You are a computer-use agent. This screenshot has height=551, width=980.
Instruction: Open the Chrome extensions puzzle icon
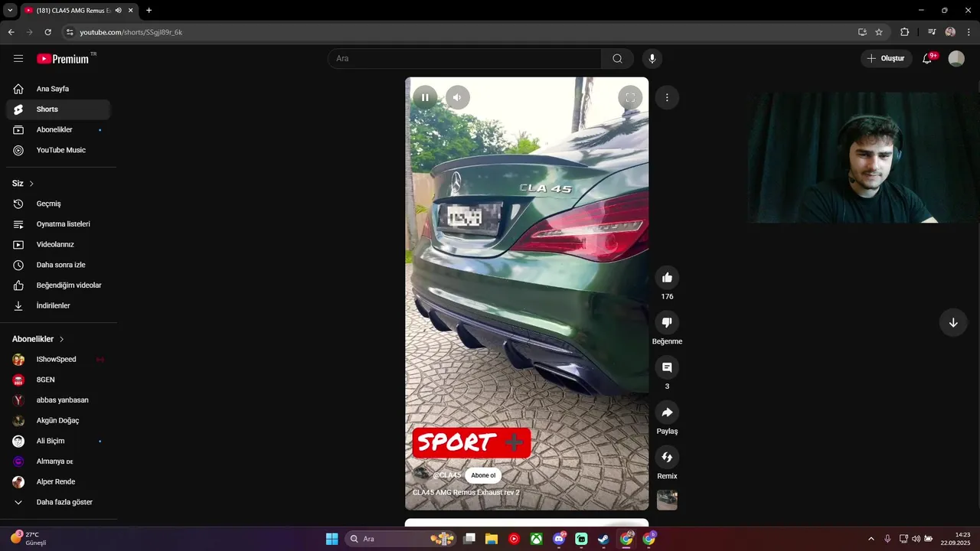(904, 32)
